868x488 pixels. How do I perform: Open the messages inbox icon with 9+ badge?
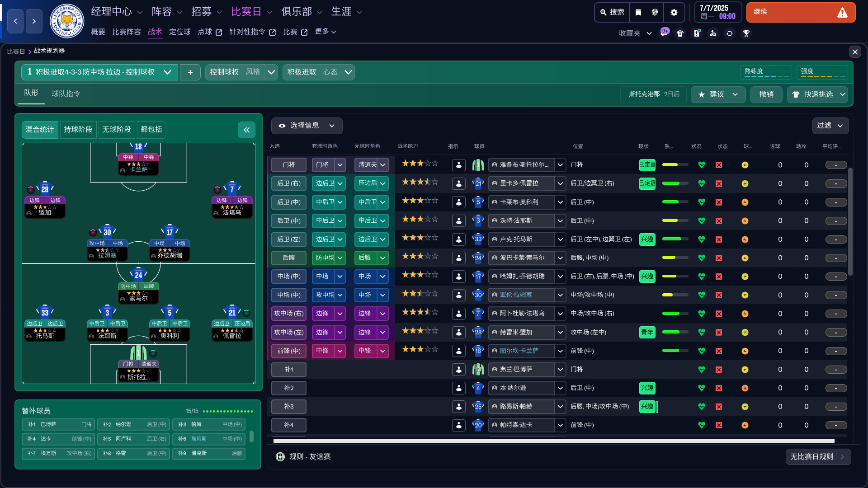pos(664,33)
